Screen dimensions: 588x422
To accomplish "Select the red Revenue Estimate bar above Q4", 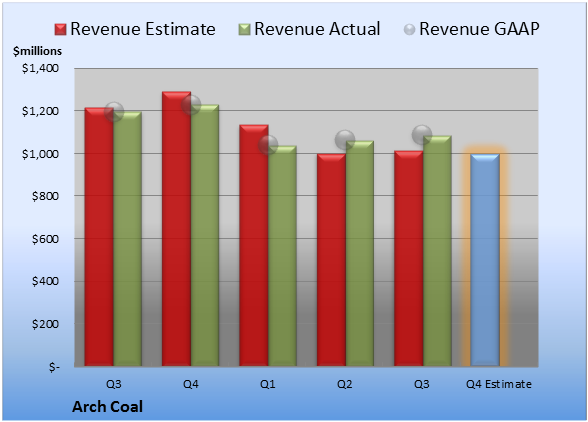I will (x=176, y=228).
